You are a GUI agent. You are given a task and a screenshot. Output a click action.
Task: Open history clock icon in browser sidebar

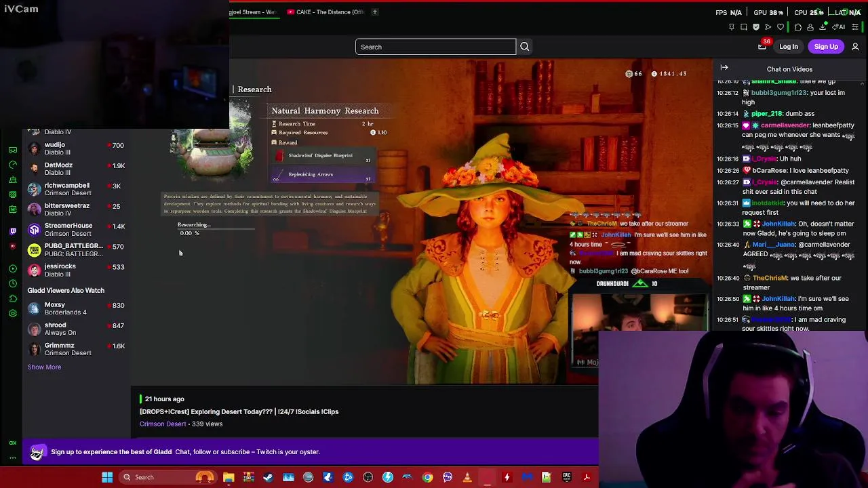coord(13,283)
